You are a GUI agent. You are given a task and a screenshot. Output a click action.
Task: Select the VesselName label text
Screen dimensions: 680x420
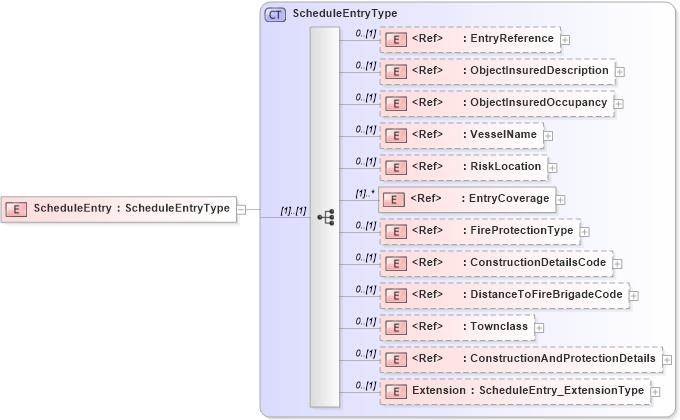503,135
